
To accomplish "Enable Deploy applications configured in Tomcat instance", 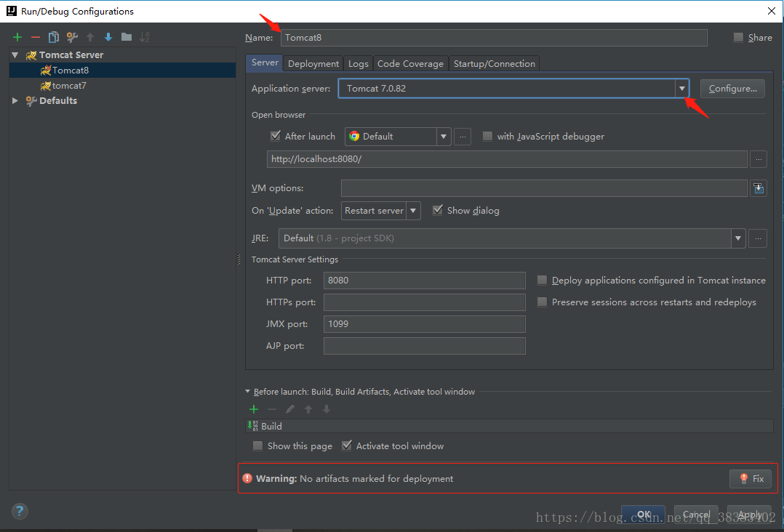I will coord(542,281).
